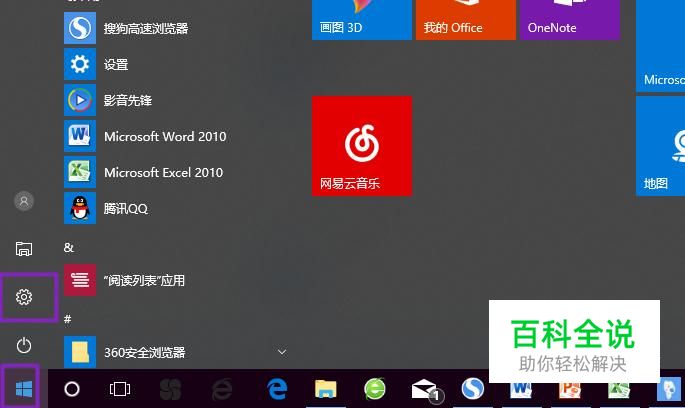Open the Power options icon
This screenshot has height=408, width=685.
tap(24, 346)
